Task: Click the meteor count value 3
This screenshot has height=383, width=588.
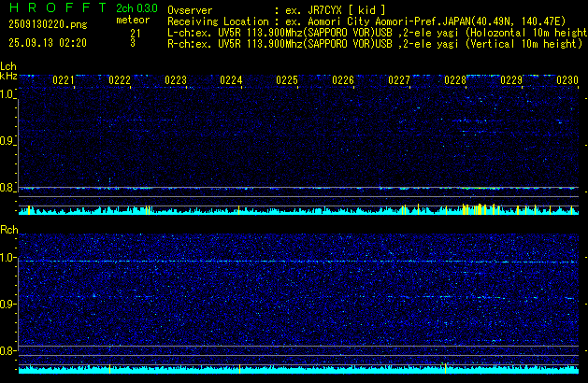Action: (x=133, y=43)
